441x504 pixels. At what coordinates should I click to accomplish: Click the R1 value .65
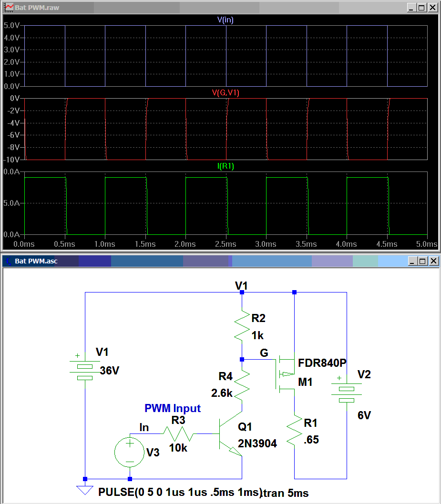tap(311, 439)
